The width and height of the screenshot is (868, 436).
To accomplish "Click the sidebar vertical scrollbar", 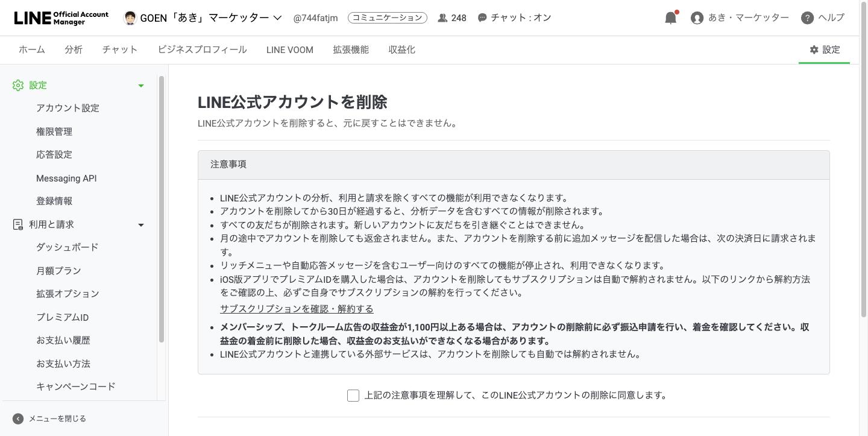I will pyautogui.click(x=162, y=209).
